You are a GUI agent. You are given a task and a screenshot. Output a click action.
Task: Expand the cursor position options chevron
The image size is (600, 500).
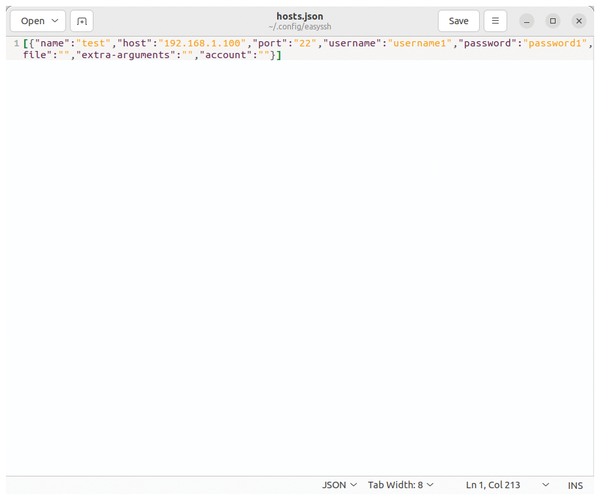[546, 485]
